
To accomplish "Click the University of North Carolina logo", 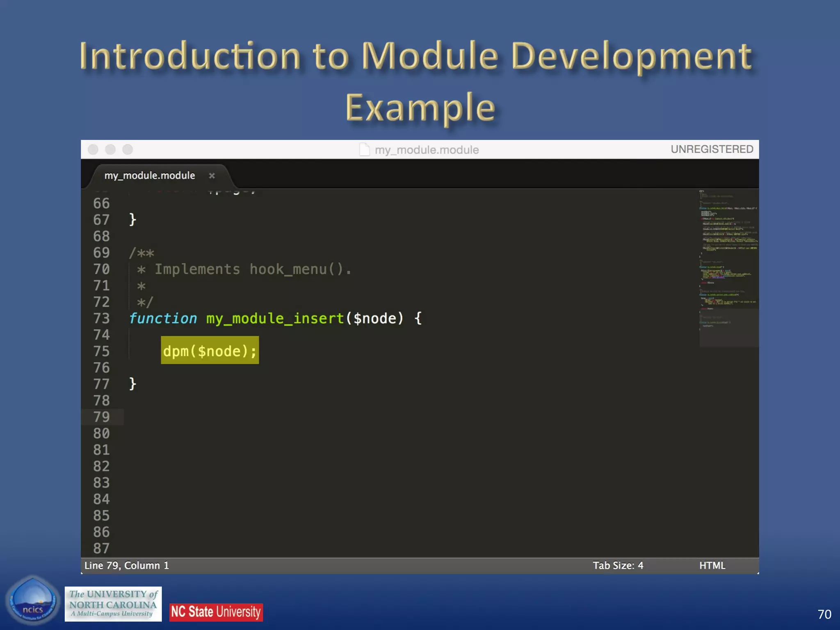I will [x=113, y=604].
